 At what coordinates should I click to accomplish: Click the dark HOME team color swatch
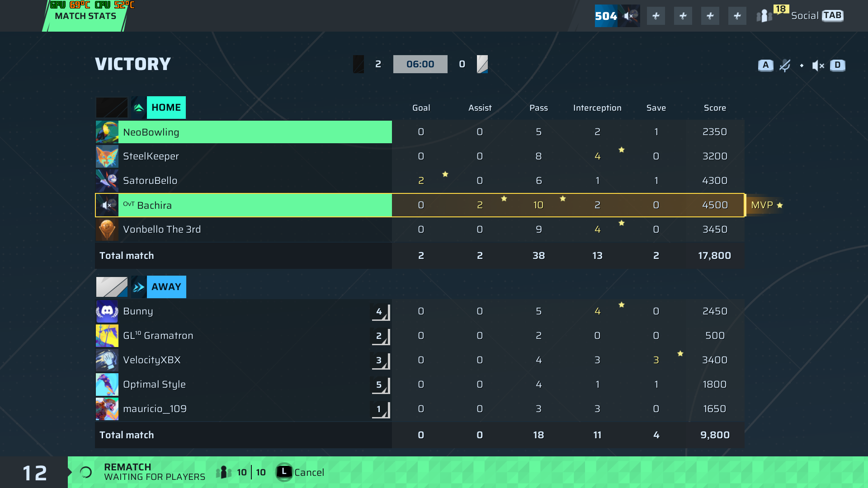point(112,108)
